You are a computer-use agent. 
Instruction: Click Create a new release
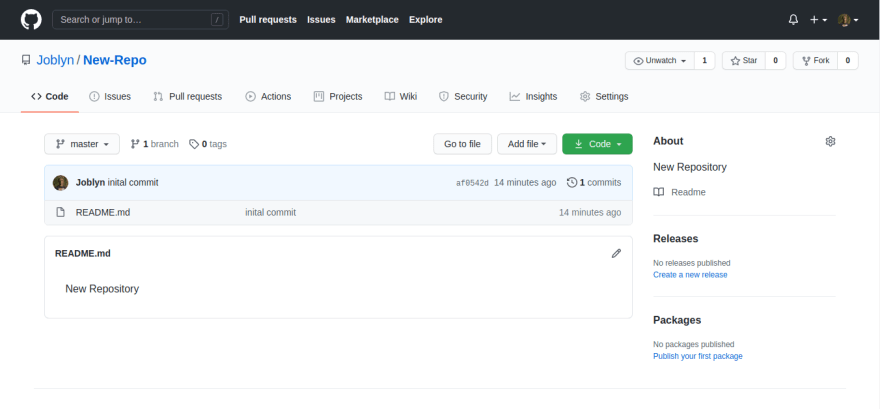[x=690, y=275]
